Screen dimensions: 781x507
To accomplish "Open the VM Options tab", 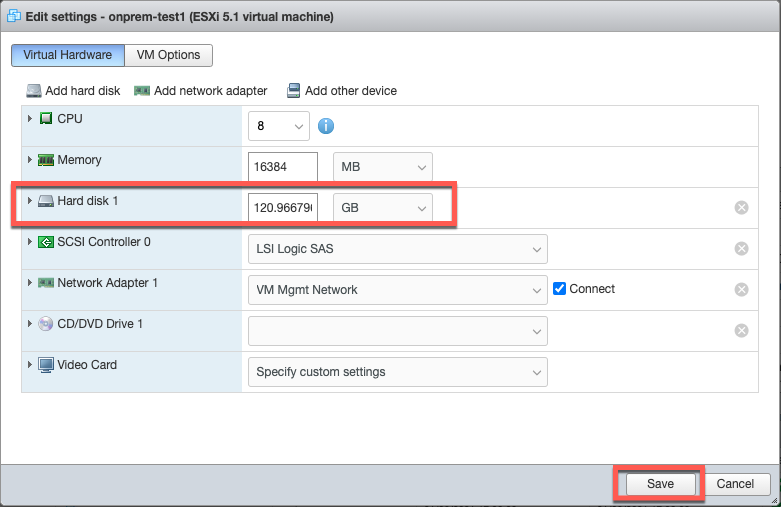I will (168, 55).
